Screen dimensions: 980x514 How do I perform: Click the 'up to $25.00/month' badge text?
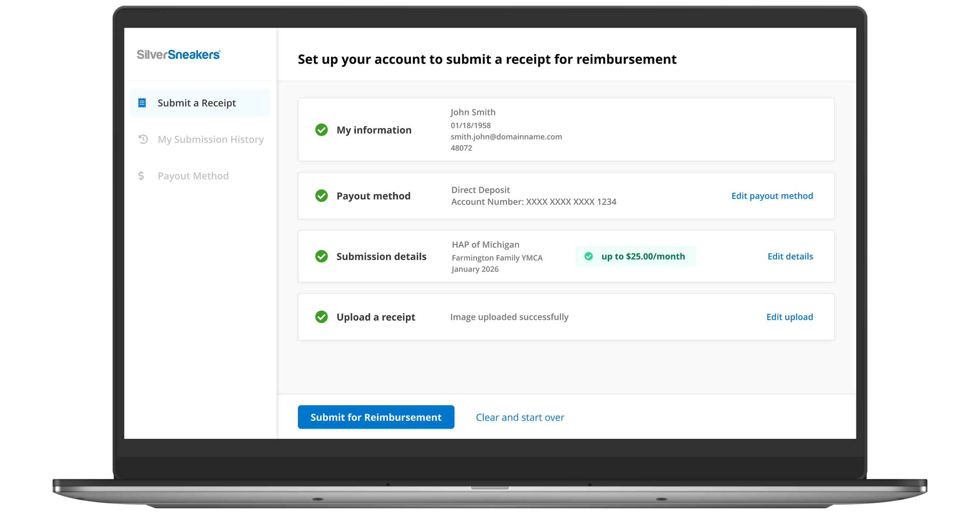(x=643, y=256)
